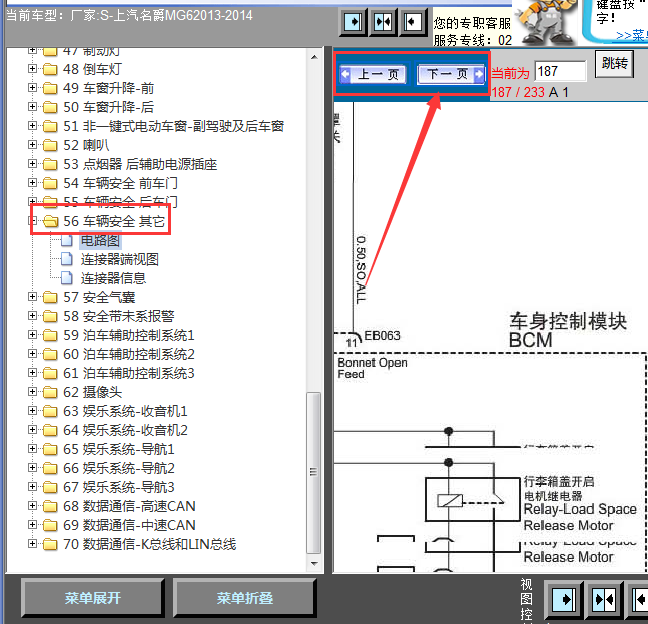Click the 菜单展开 button
Image resolution: width=648 pixels, height=624 pixels.
[93, 598]
